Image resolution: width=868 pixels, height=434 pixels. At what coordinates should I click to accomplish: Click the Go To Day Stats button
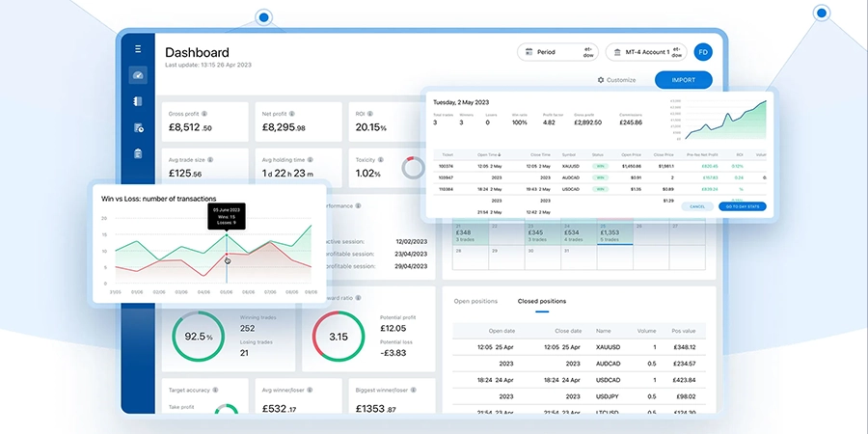click(x=742, y=206)
